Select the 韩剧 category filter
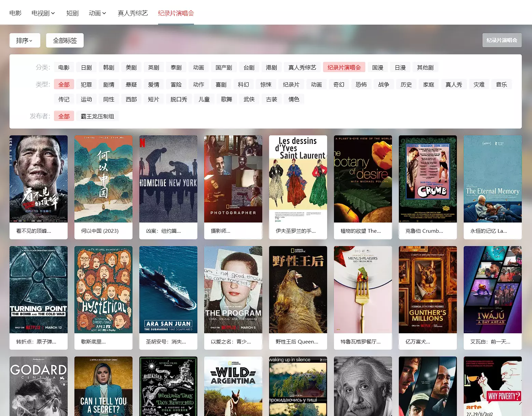The height and width of the screenshot is (416, 532). (x=109, y=67)
